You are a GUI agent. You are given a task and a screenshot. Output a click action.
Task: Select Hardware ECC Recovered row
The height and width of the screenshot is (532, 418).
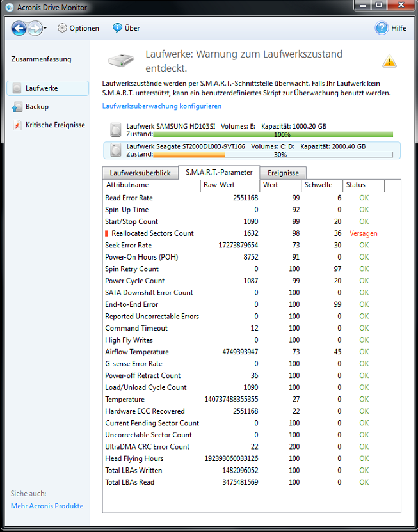click(x=252, y=411)
